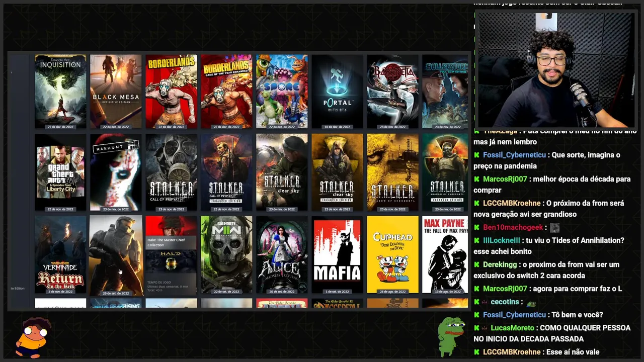This screenshot has height=362, width=644.
Task: Select date '20 de set. de 2022'
Action: [282, 292]
